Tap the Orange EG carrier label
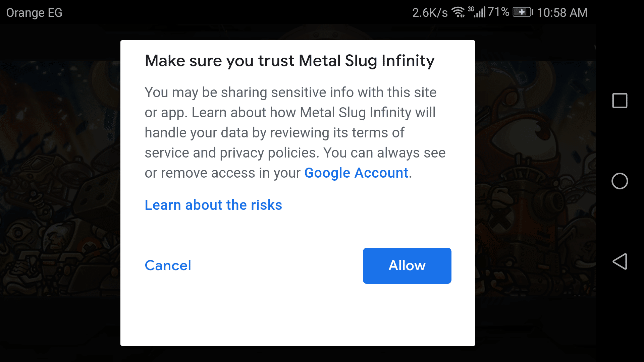Image resolution: width=644 pixels, height=362 pixels. [x=34, y=13]
